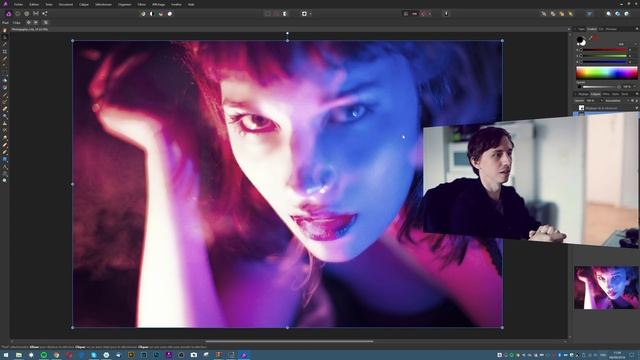Image resolution: width=640 pixels, height=360 pixels.
Task: Open the Quick Mask dropdown arrow
Action: click(310, 14)
